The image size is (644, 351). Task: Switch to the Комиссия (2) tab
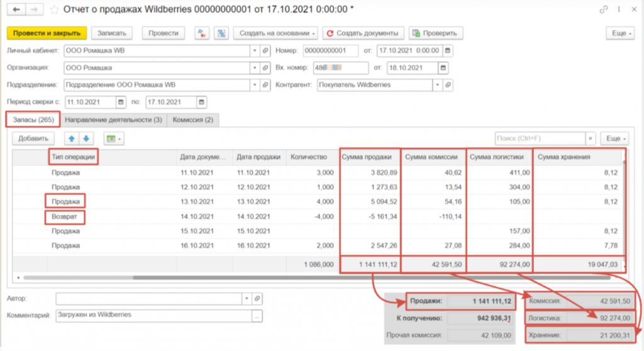(x=192, y=120)
